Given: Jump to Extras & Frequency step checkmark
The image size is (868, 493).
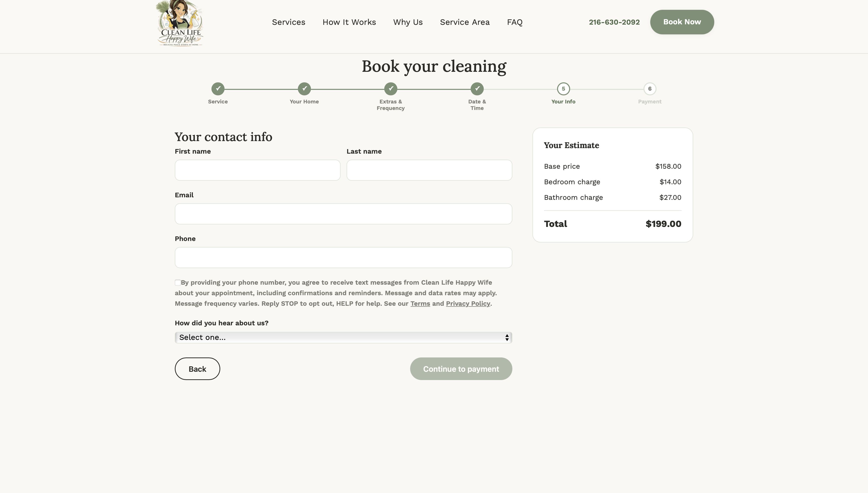Looking at the screenshot, I should click(391, 89).
